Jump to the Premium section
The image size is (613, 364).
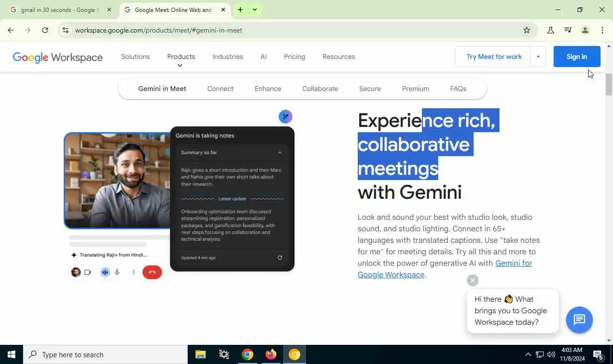[x=415, y=89]
